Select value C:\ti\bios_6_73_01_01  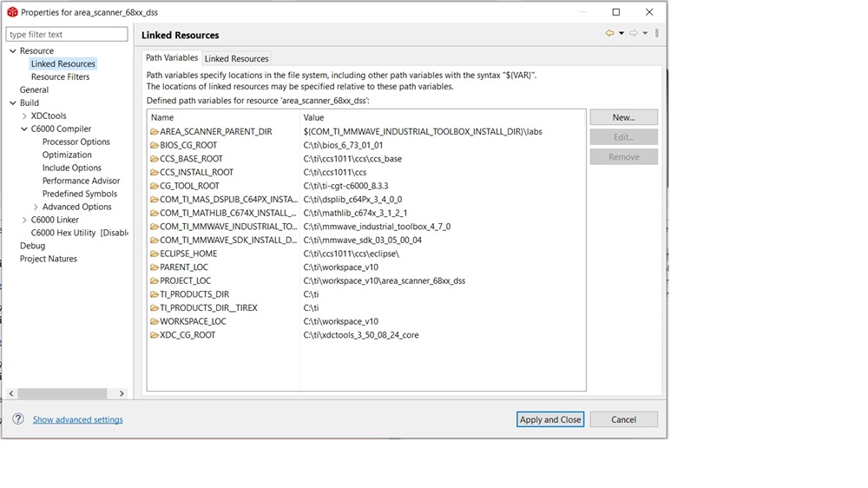point(343,145)
